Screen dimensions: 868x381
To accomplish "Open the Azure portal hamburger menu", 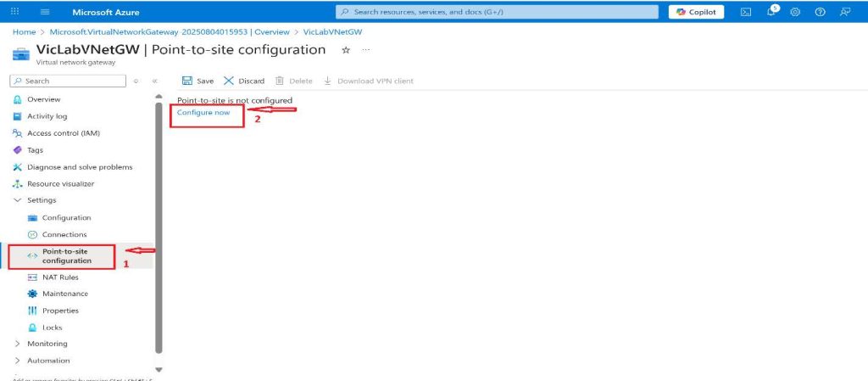I will [45, 12].
